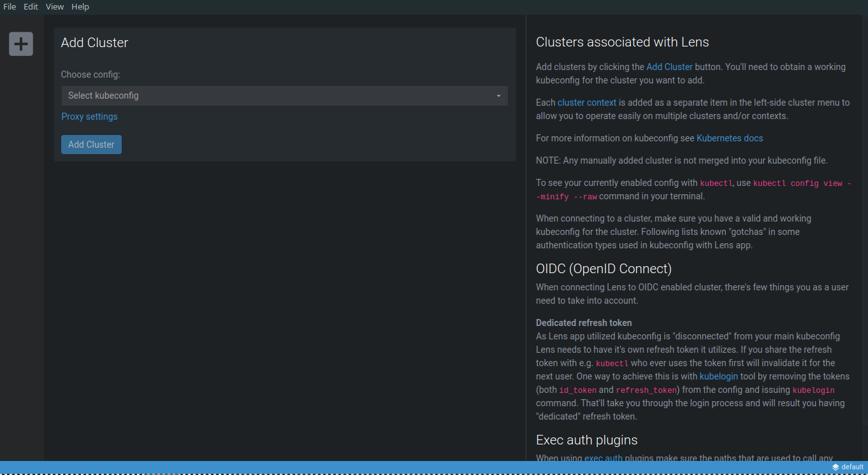Screen dimensions: 868x475
Task: Click the chevron on the kubeconfig selector
Action: point(498,96)
